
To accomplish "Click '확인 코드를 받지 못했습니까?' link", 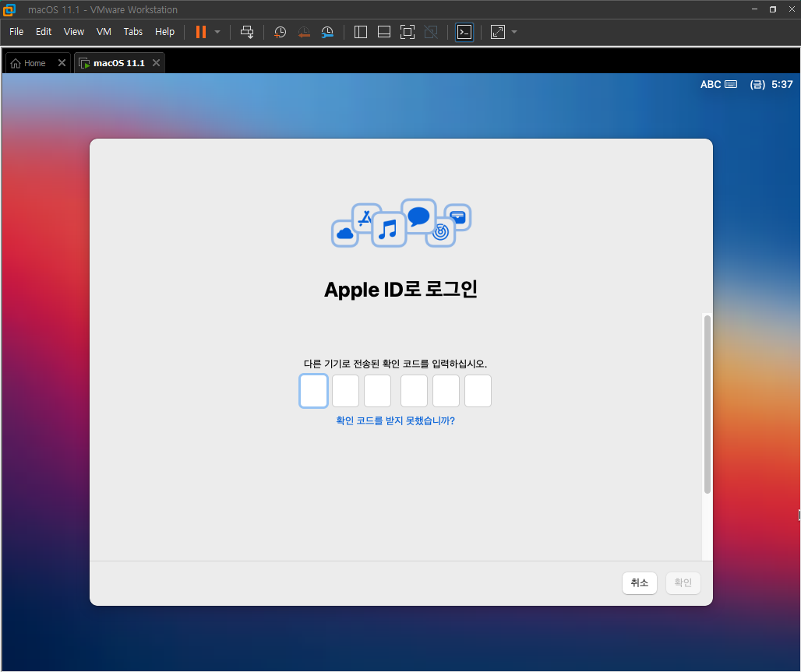I will (395, 420).
